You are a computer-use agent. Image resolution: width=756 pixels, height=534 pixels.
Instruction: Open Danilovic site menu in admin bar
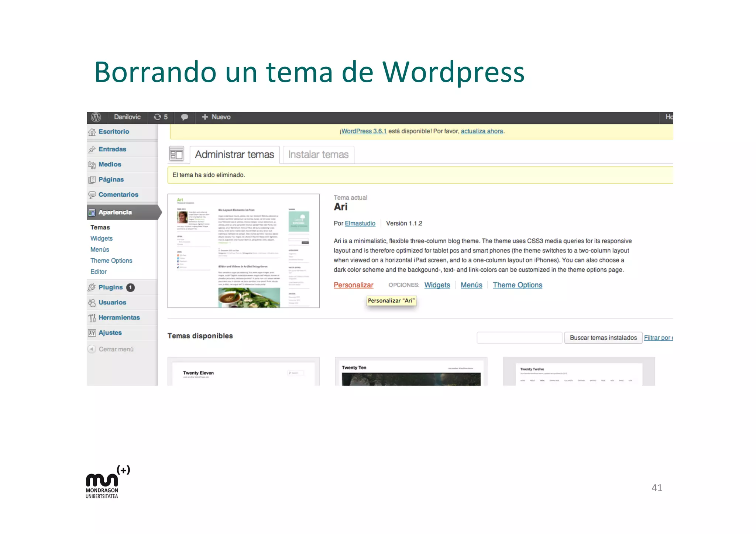coord(127,117)
